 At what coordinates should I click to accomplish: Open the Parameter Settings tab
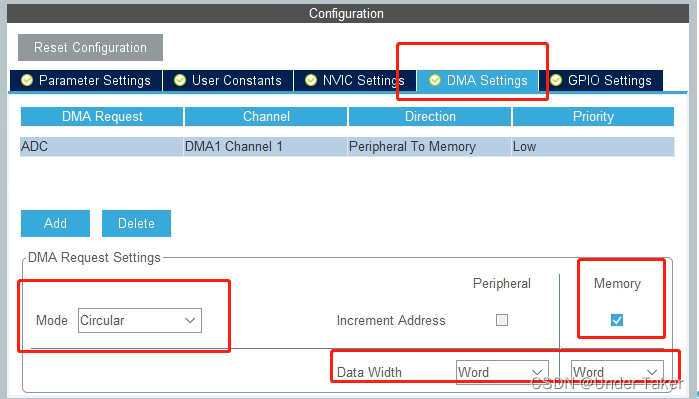[86, 80]
